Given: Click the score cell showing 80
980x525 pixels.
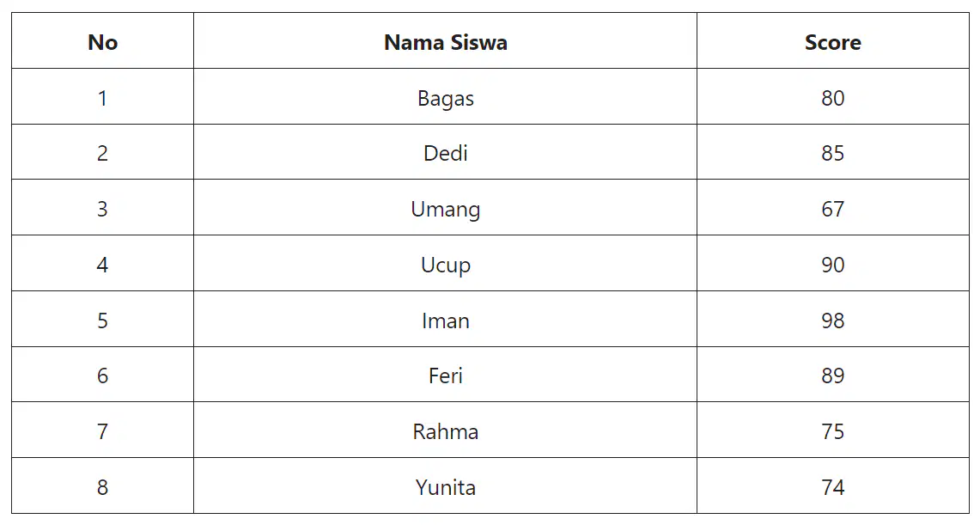Looking at the screenshot, I should 832,96.
